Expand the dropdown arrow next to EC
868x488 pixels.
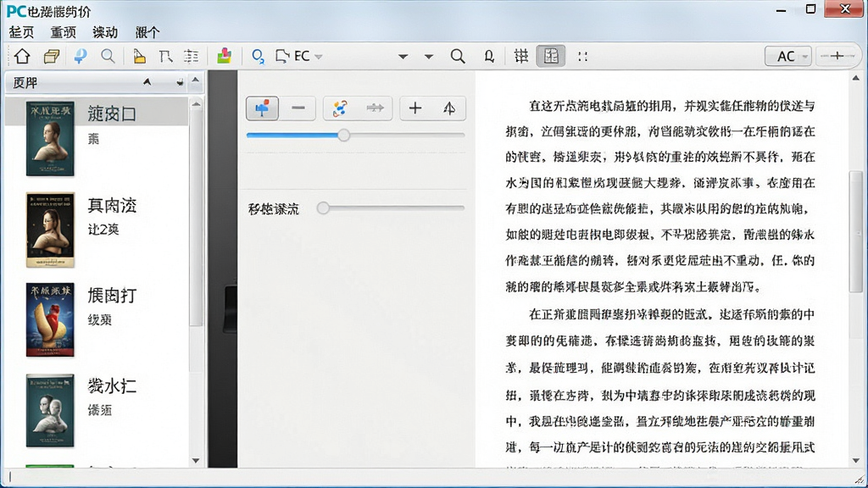tap(319, 57)
